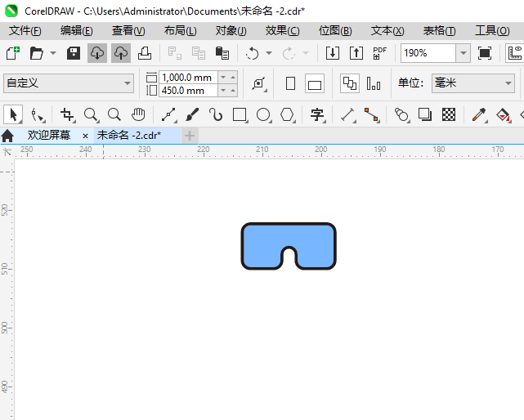This screenshot has height=420, width=524.
Task: Select the Interactive Fill bucket tool
Action: tap(504, 115)
